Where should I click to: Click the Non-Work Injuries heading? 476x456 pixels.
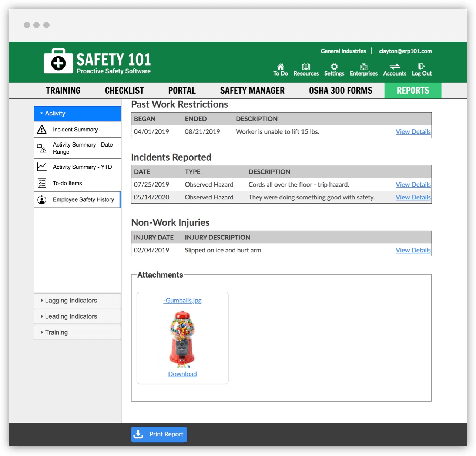pos(170,223)
